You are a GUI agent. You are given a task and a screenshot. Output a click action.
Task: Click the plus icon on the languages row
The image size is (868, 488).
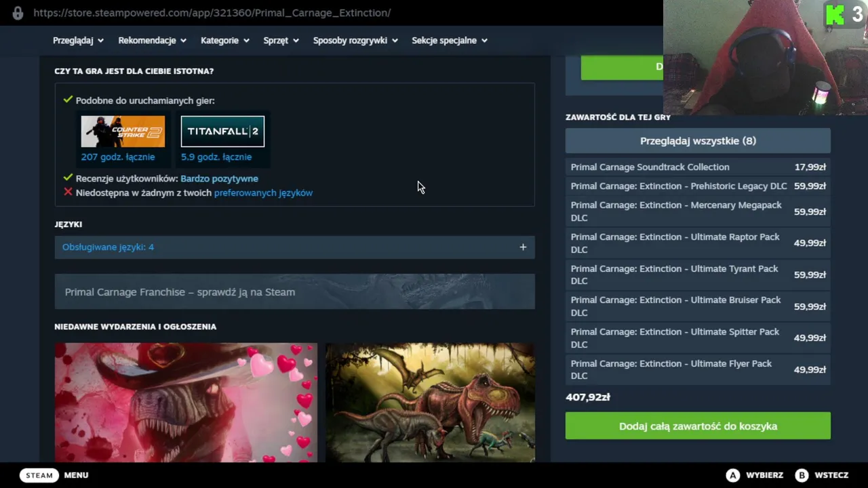523,247
